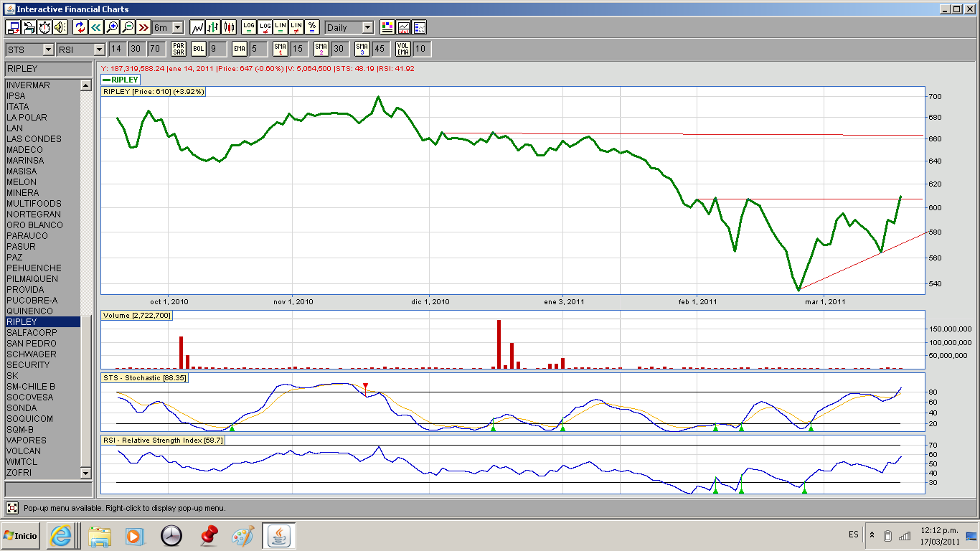Click the SMA 3 period field 45

pyautogui.click(x=380, y=49)
